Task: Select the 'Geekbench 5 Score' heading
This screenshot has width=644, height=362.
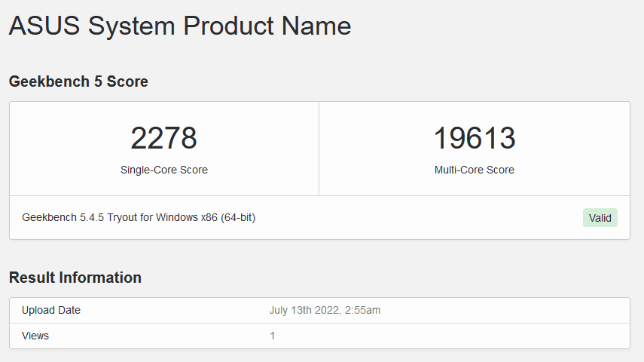Action: (x=78, y=81)
